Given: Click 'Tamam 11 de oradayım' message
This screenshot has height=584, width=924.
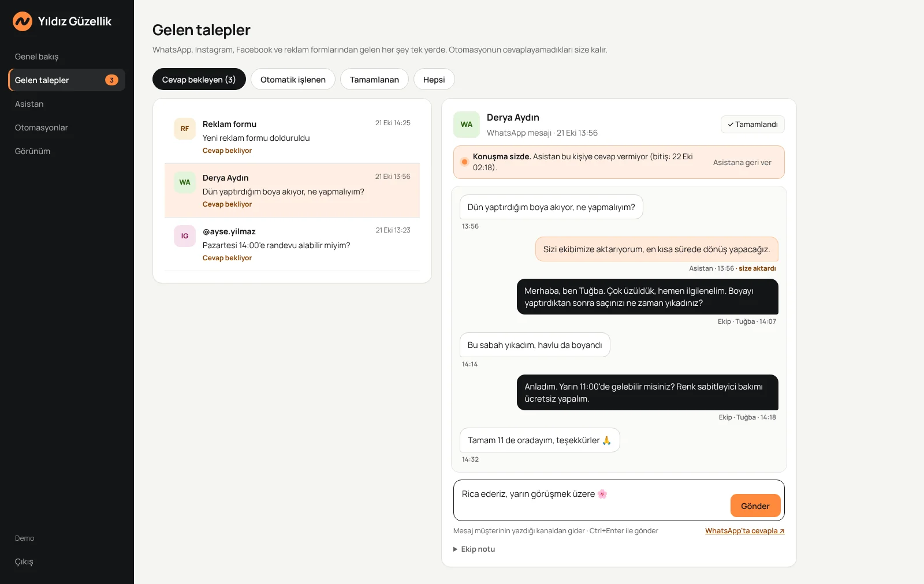Looking at the screenshot, I should 540,440.
